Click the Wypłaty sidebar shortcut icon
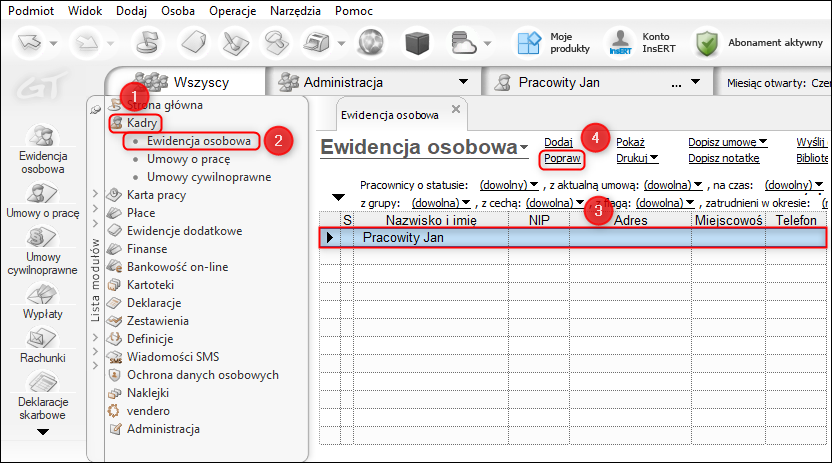Viewport: 832px width, 463px height. 42,293
